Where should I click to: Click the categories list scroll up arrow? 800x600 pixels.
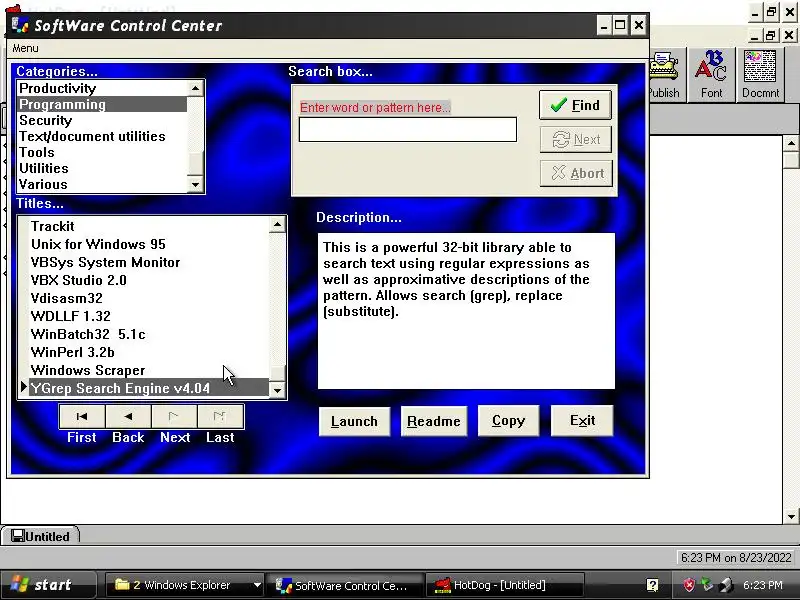[x=195, y=88]
